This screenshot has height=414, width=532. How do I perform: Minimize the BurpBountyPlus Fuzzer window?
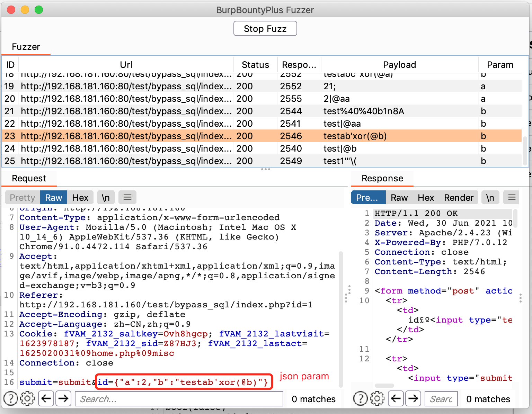click(25, 10)
